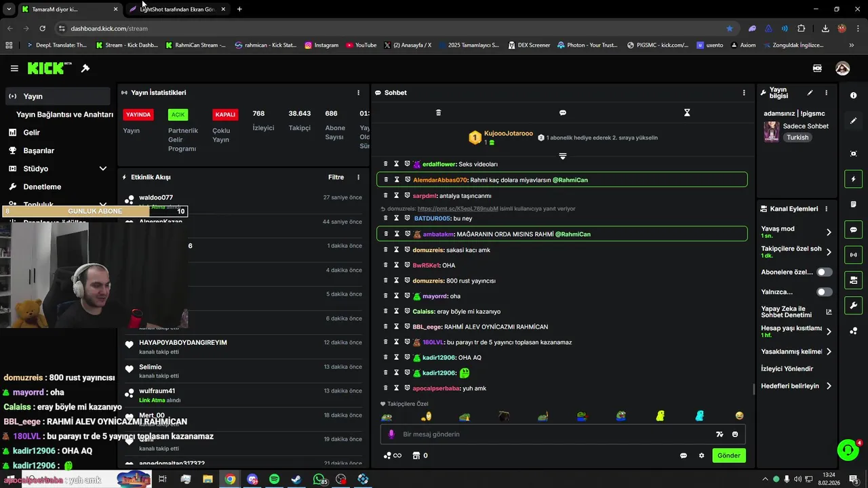The height and width of the screenshot is (488, 868).
Task: Open the Filtre option in Etkinlik Akışı
Action: pyautogui.click(x=336, y=178)
